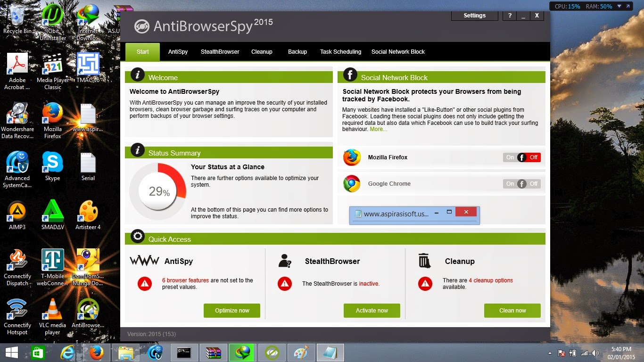Open the Windows Start button
Viewport: 644px width, 362px height.
(x=11, y=352)
